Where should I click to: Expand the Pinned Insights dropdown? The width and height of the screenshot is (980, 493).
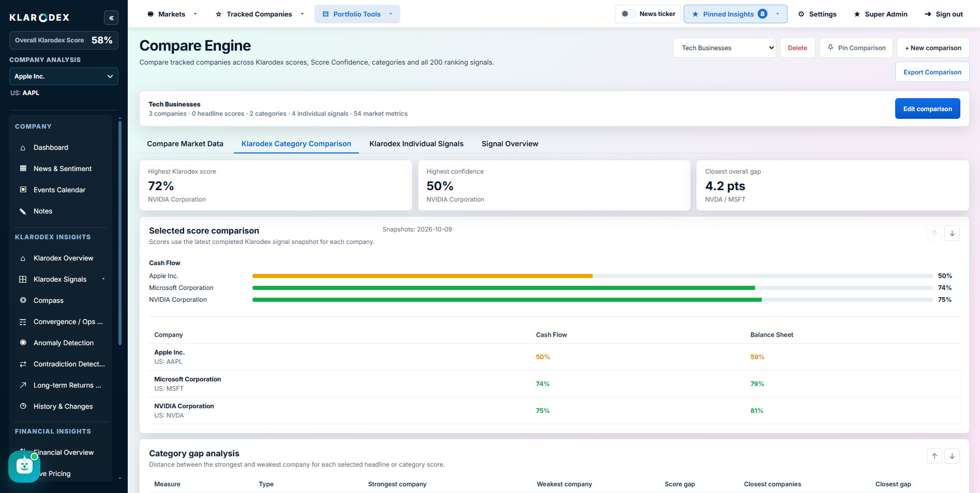pyautogui.click(x=735, y=14)
